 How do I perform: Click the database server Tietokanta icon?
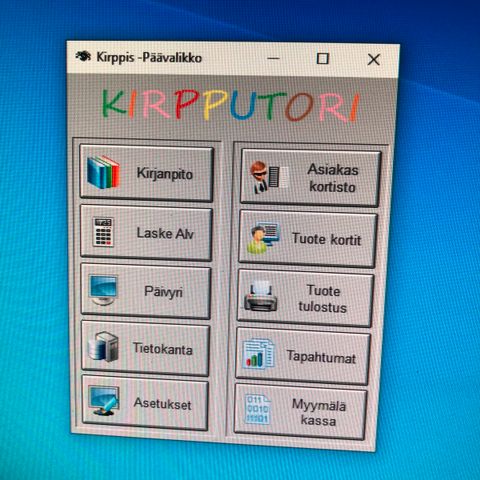point(103,347)
